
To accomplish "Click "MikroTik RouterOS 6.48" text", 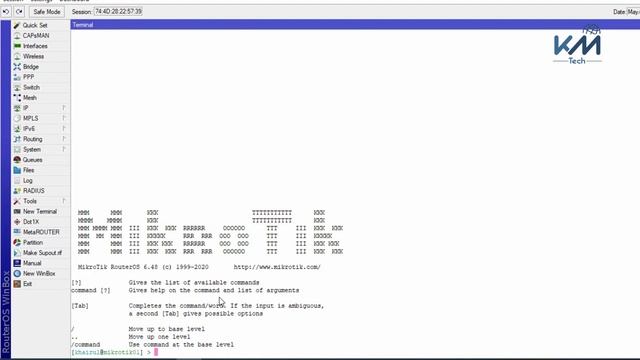I will (x=118, y=267).
